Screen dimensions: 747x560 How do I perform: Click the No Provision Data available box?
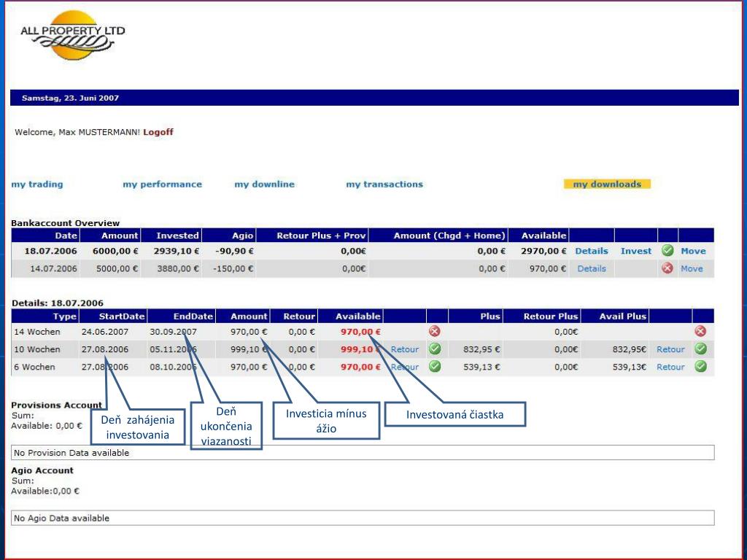point(363,452)
